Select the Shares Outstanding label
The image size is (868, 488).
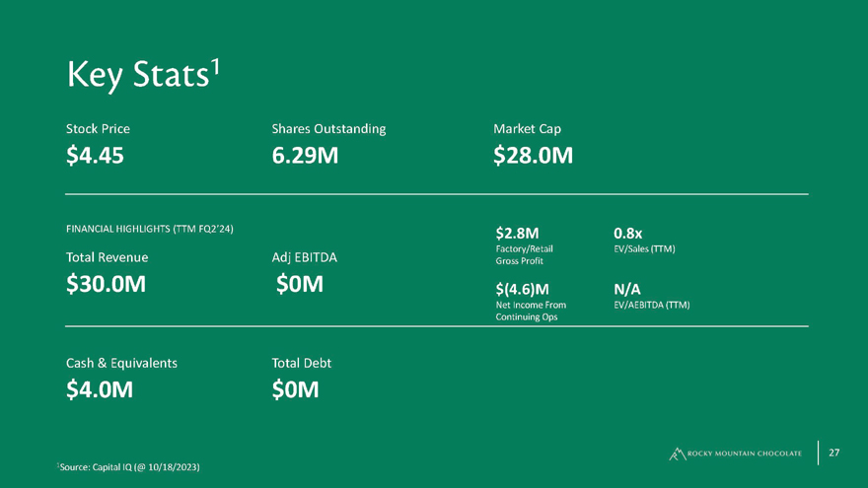click(x=328, y=128)
